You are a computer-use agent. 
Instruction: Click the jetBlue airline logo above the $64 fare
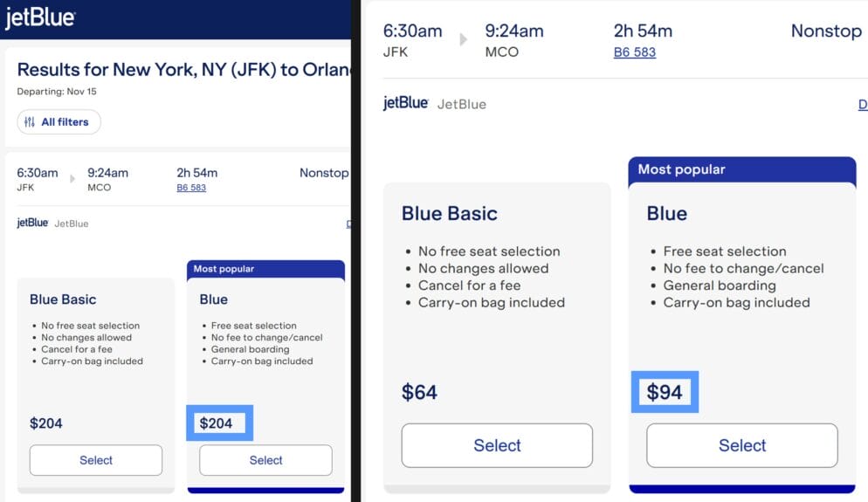tap(406, 103)
